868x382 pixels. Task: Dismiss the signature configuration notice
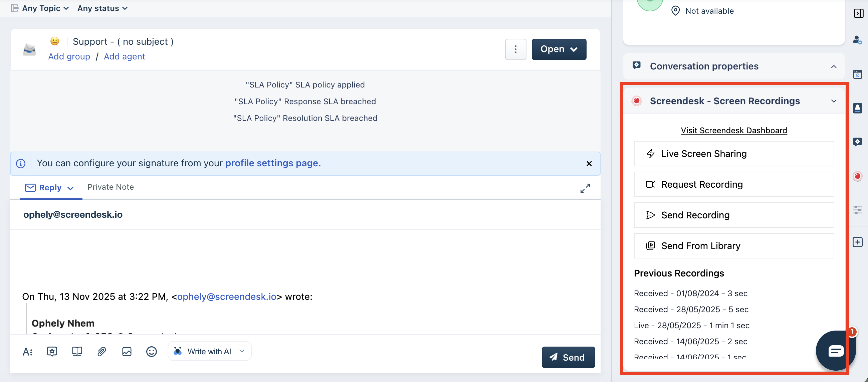tap(589, 164)
